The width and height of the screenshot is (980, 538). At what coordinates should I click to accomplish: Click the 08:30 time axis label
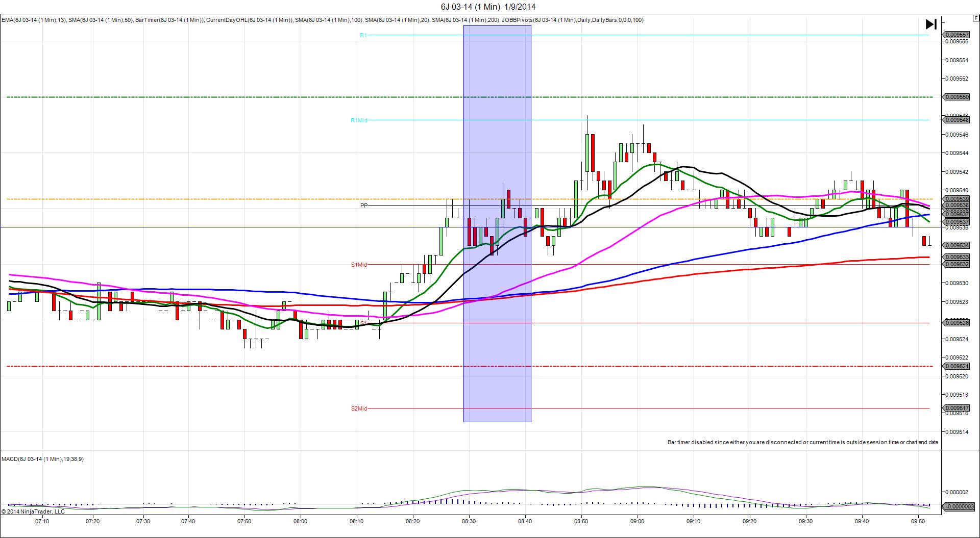click(x=469, y=521)
